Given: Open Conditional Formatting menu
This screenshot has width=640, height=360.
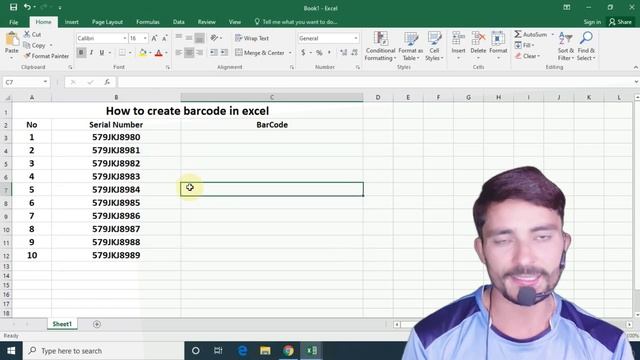Looking at the screenshot, I should [380, 46].
